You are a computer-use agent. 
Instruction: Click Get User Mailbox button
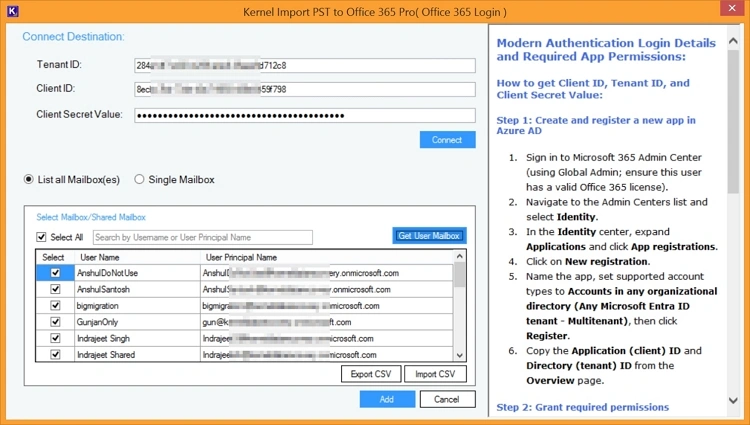tap(429, 236)
